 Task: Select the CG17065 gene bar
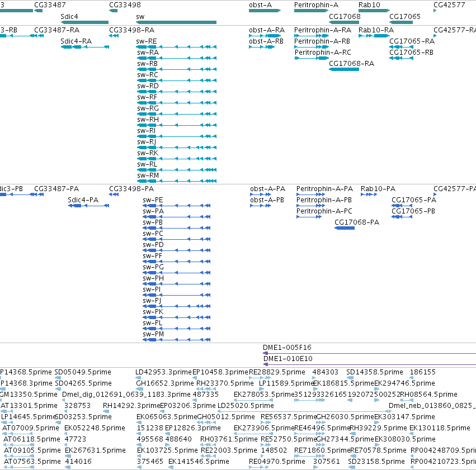[401, 22]
